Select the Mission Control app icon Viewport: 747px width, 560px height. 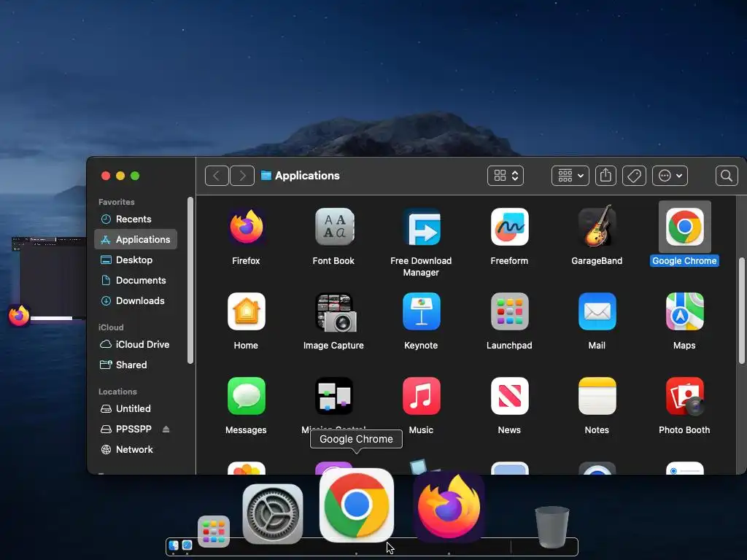[334, 396]
